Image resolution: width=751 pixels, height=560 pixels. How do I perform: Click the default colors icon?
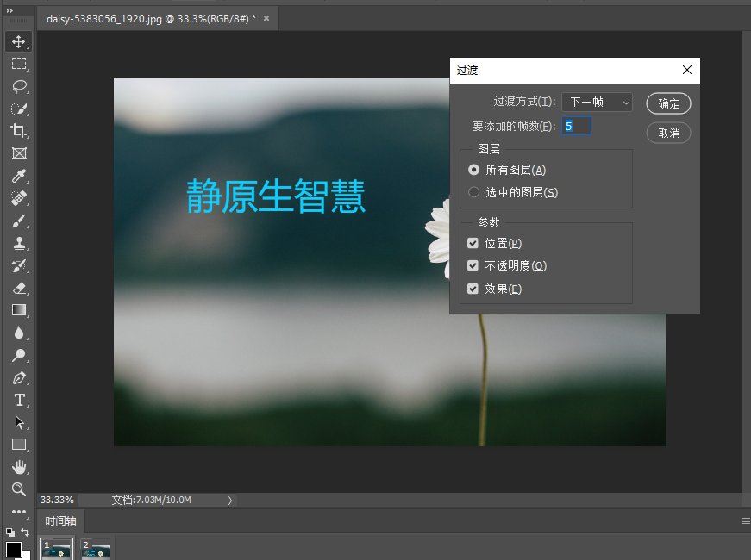pyautogui.click(x=10, y=532)
